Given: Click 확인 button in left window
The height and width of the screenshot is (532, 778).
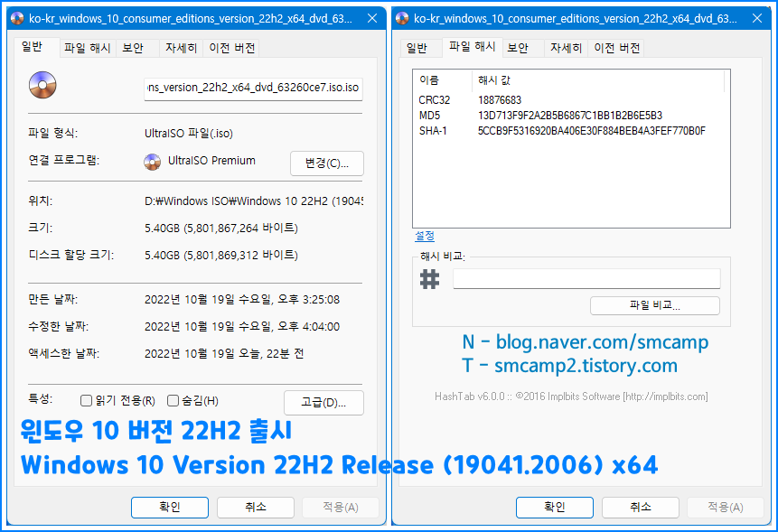Looking at the screenshot, I should 170,508.
